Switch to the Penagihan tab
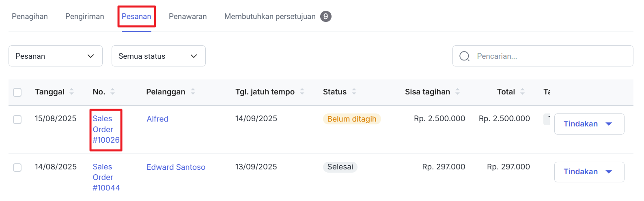The image size is (644, 201). (30, 17)
